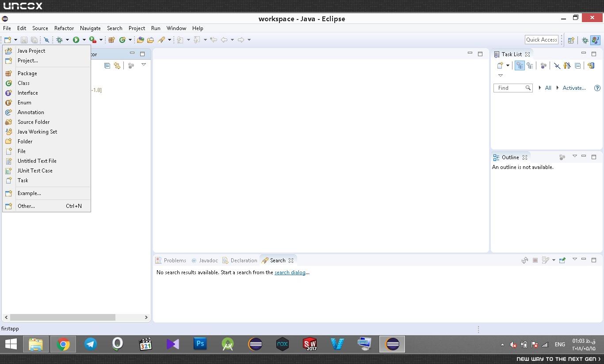Viewport: 604px width, 364px height.
Task: Toggle Scheduled presentation in Task List toolbar
Action: pos(530,65)
